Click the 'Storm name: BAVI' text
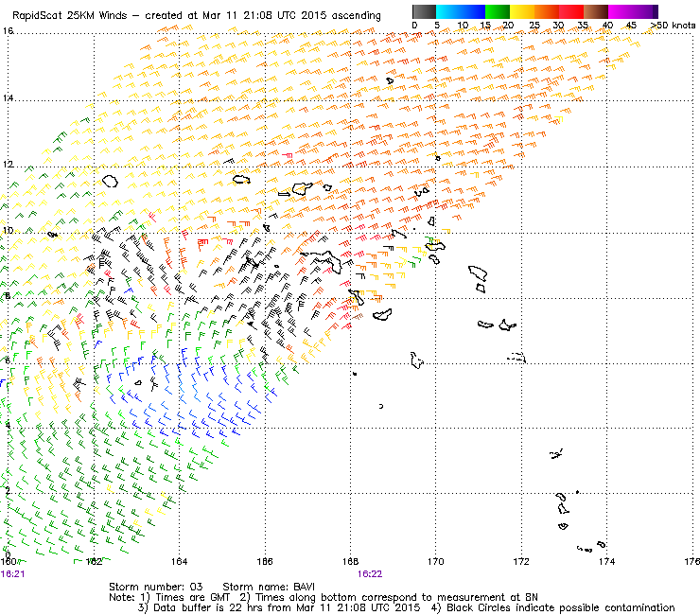 pyautogui.click(x=270, y=587)
